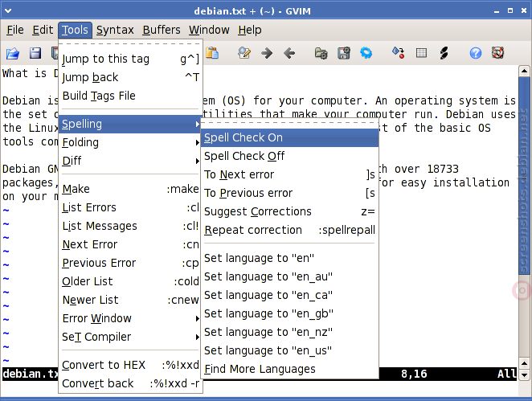Choose Convert back
Image resolution: width=532 pixels, height=401 pixels.
pyautogui.click(x=131, y=383)
